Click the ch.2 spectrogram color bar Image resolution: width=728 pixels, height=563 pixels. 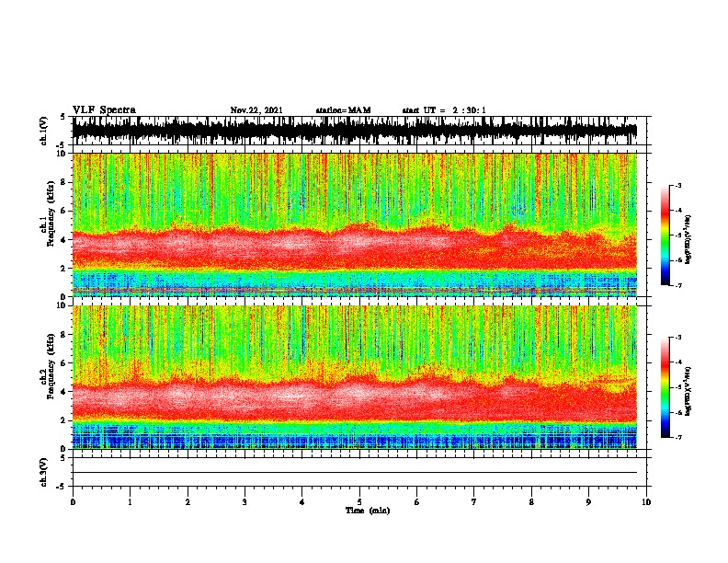point(665,387)
